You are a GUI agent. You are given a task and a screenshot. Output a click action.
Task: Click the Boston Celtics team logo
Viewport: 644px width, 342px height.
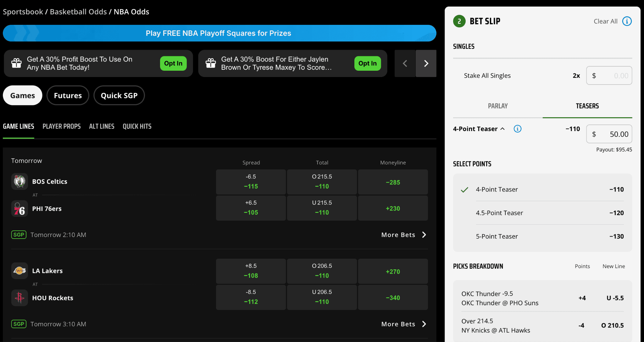pos(19,181)
